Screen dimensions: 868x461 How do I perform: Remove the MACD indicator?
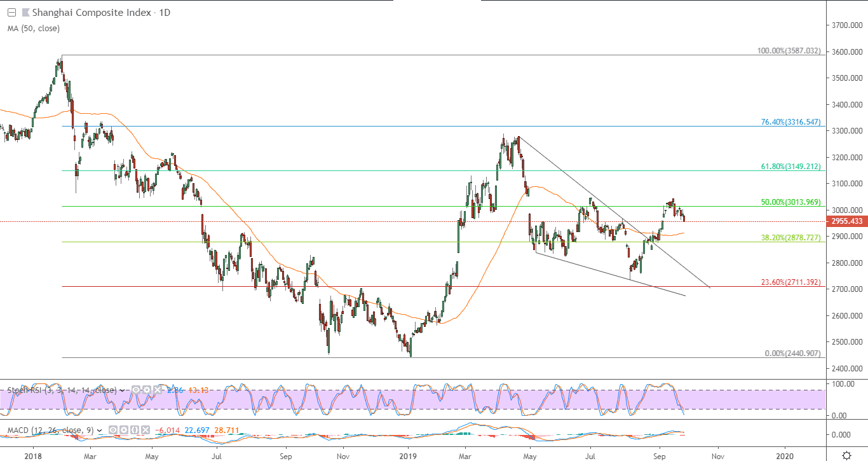[144, 430]
